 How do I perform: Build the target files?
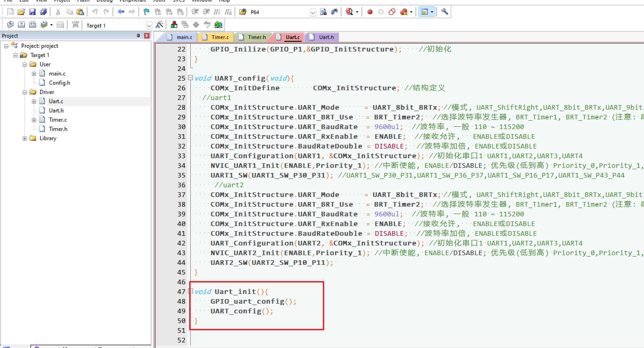click(x=21, y=25)
